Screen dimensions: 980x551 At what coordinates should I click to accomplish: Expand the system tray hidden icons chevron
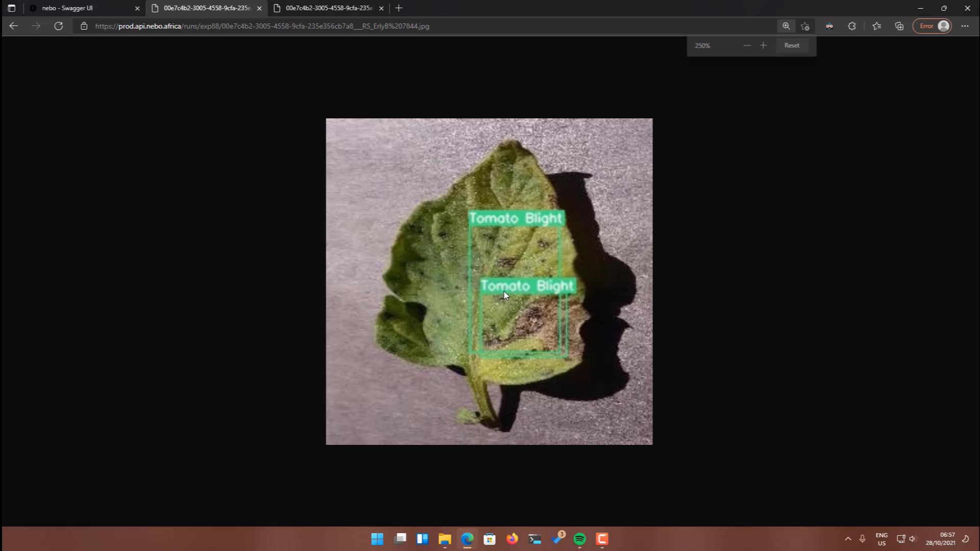pos(848,539)
